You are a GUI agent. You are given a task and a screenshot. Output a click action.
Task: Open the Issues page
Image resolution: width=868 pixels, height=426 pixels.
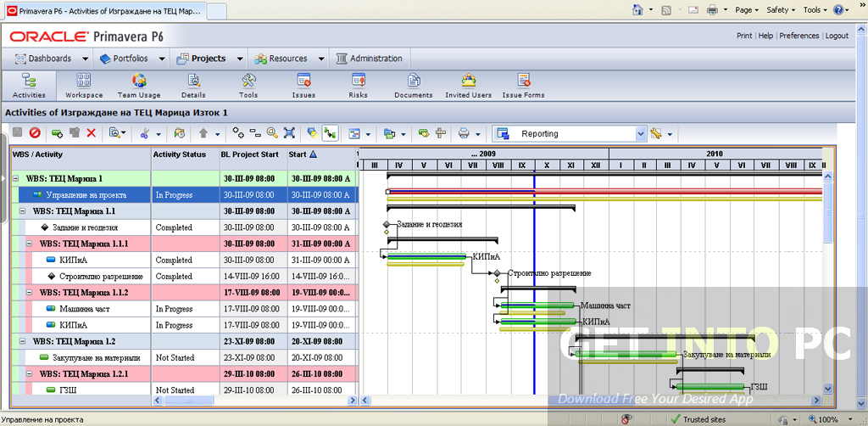[x=303, y=86]
